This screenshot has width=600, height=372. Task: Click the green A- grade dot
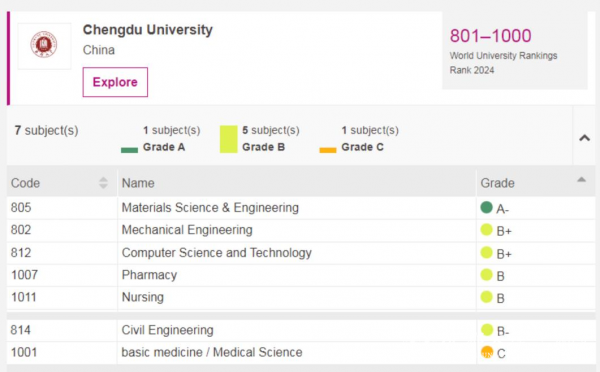coord(486,207)
